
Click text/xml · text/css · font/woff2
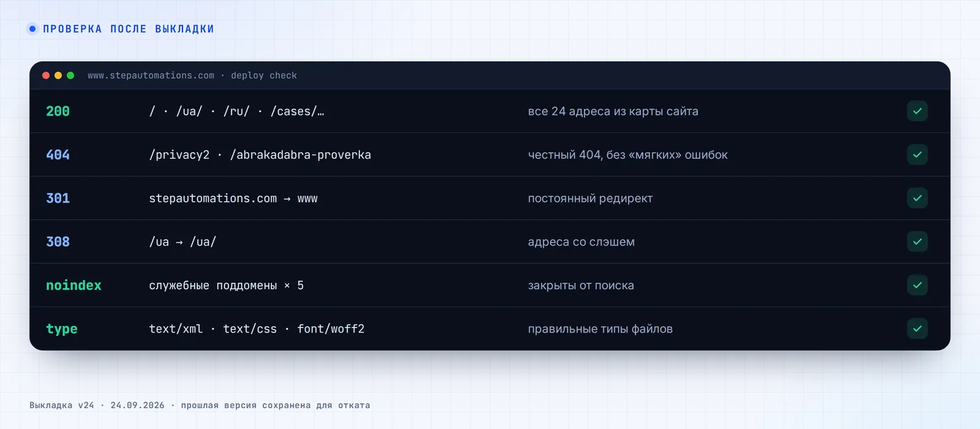(x=257, y=328)
